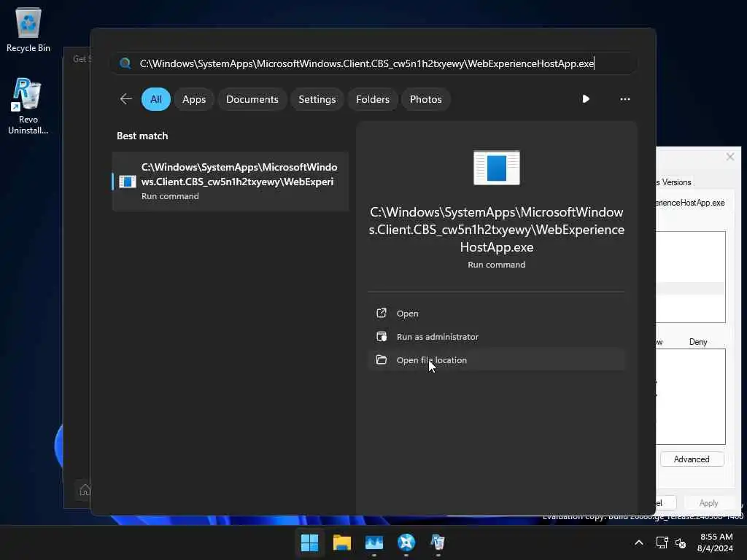Click the home icon in background window

tap(85, 489)
